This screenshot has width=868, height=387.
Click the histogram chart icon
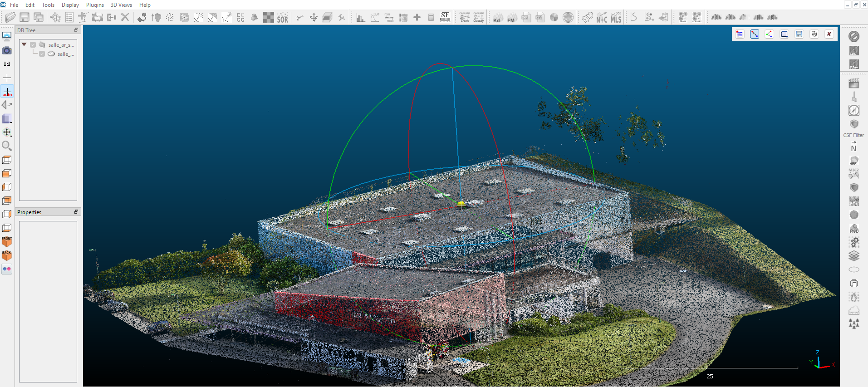(361, 17)
